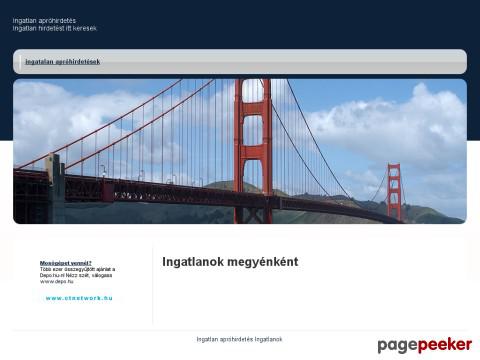Image resolution: width=480 pixels, height=360 pixels.
Task: Open the 'Ingatlan apróhirdetések' menu link
Action: (63, 62)
